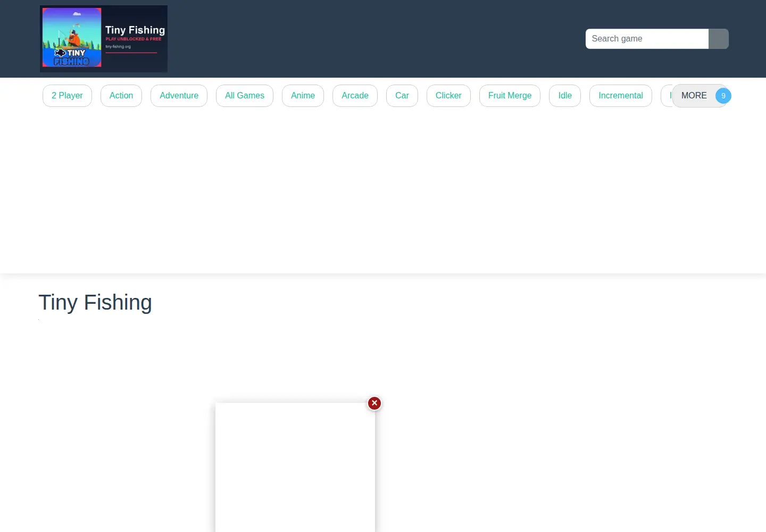The image size is (766, 532).
Task: Open the Anime category
Action: click(x=303, y=96)
